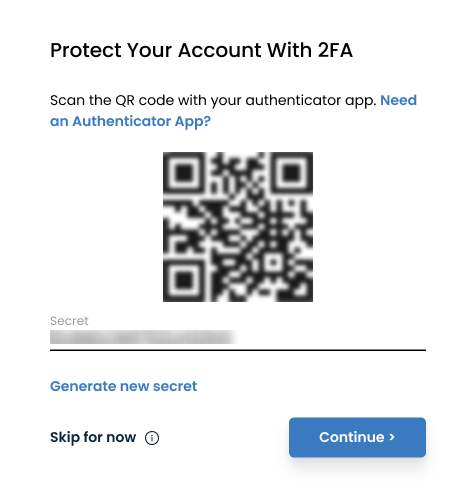Select 'Generate new secret' link

(123, 386)
